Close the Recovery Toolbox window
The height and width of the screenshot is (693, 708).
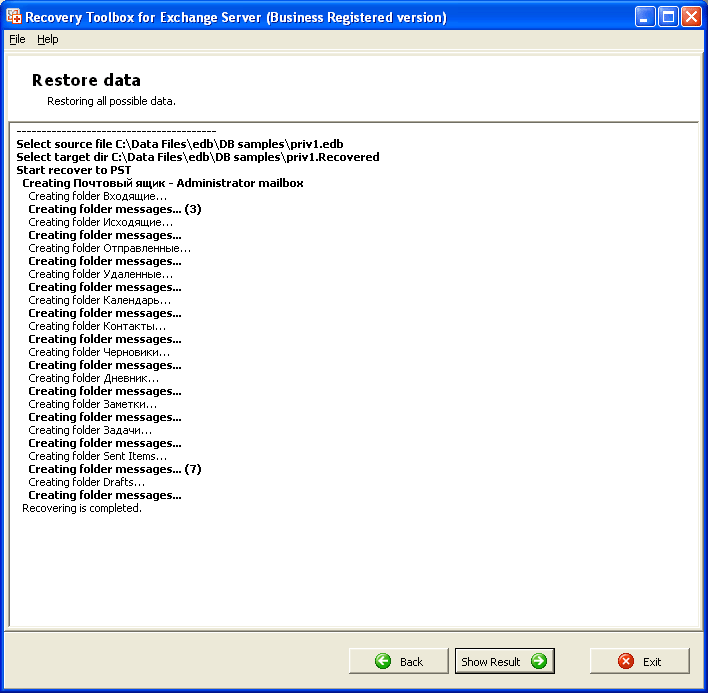[691, 17]
